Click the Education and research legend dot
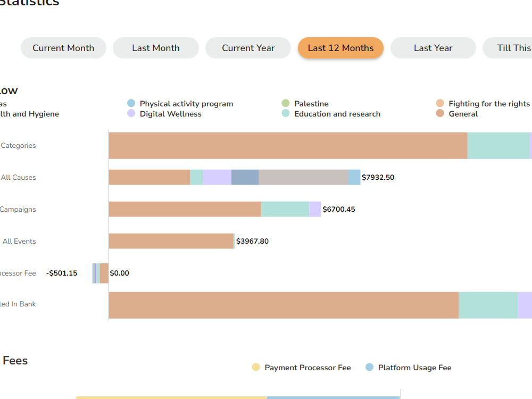The image size is (532, 399). (x=286, y=113)
